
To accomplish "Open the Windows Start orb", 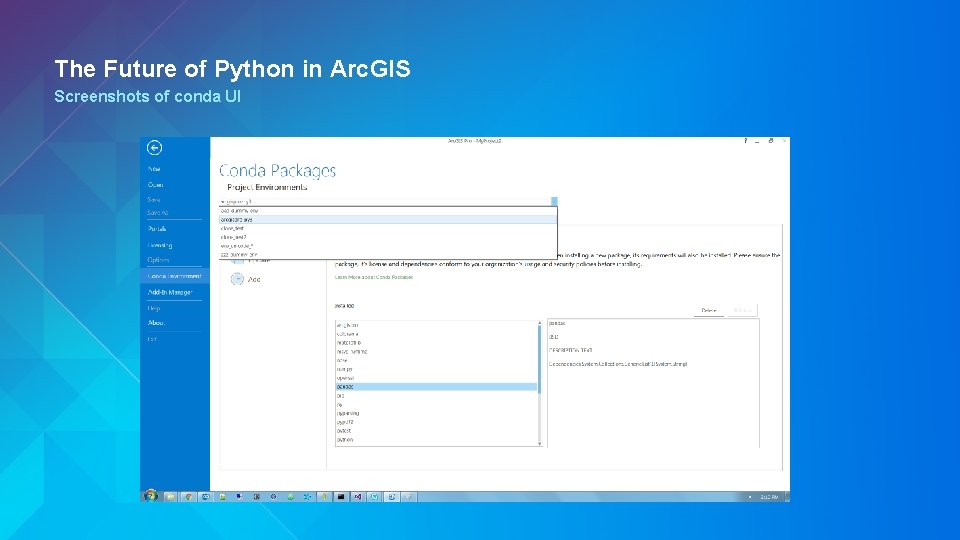I will pos(150,496).
